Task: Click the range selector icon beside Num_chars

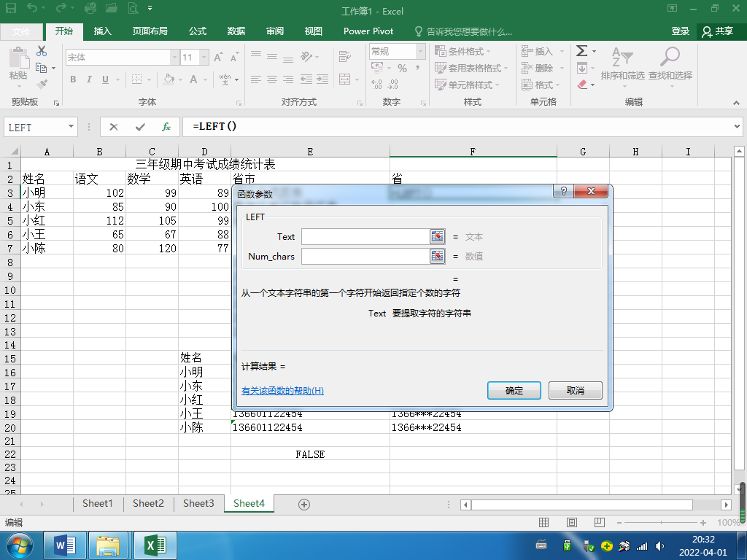Action: [x=437, y=256]
